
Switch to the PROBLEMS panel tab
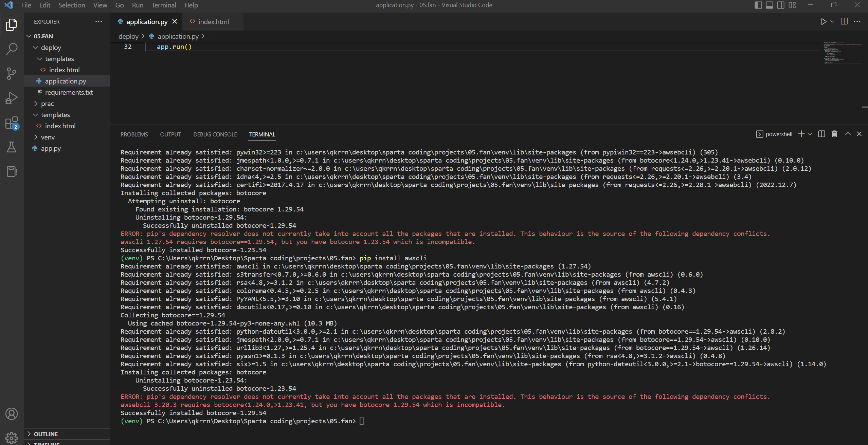tap(134, 134)
